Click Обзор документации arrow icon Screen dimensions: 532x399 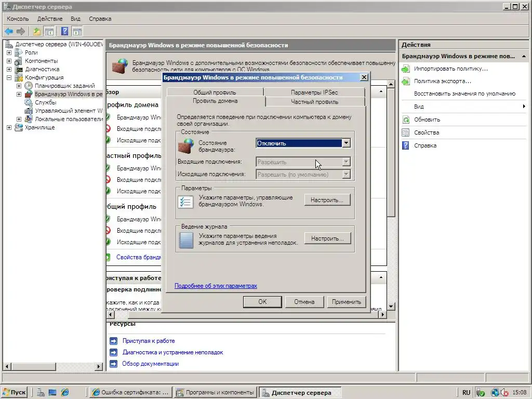[x=114, y=364]
